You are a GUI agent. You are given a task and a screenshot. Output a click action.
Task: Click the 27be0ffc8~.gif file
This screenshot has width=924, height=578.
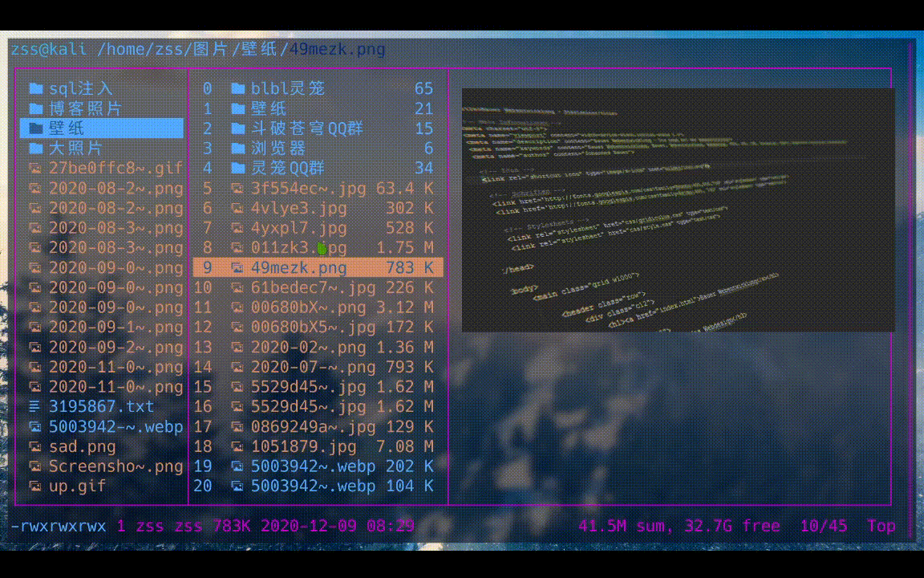coord(115,168)
